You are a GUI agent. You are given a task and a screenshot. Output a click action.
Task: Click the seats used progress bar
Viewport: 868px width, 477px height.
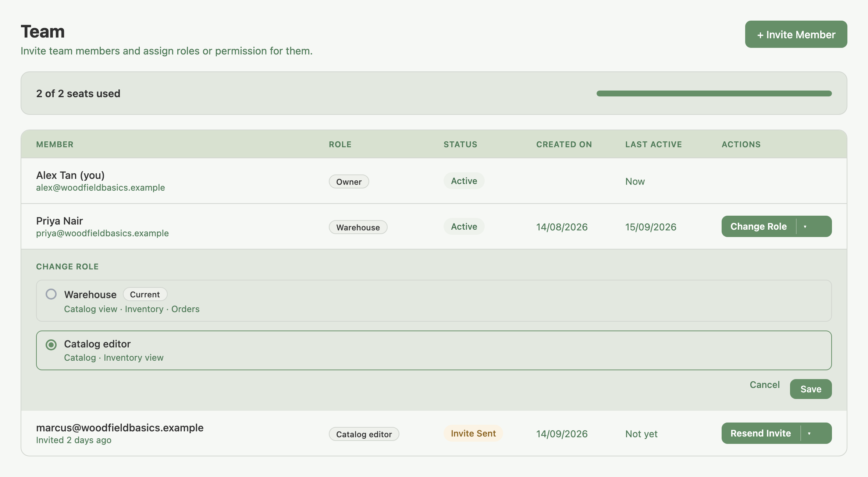(x=714, y=93)
